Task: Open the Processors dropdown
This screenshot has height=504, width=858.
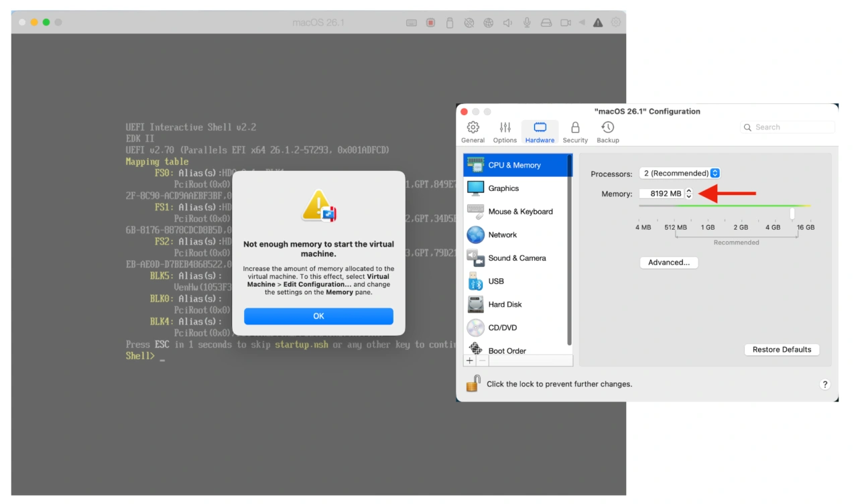Action: point(680,173)
